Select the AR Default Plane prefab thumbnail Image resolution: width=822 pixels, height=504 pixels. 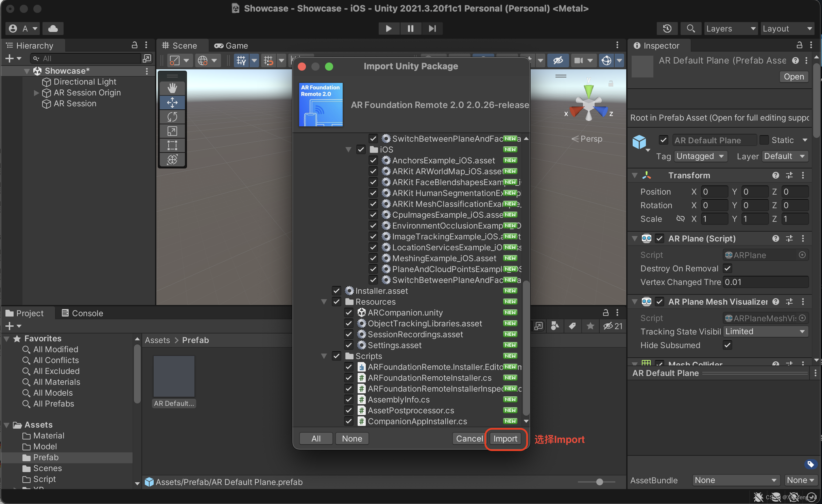[173, 376]
